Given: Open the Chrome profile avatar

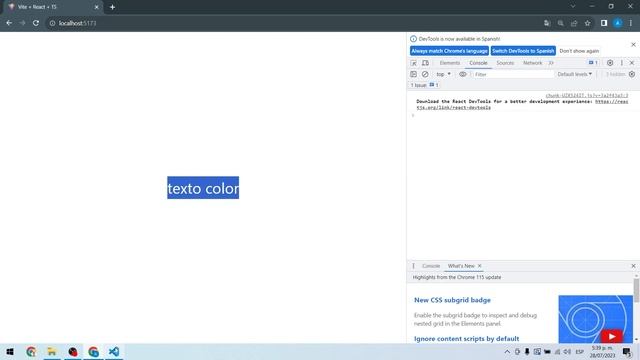Looking at the screenshot, I should (x=618, y=23).
